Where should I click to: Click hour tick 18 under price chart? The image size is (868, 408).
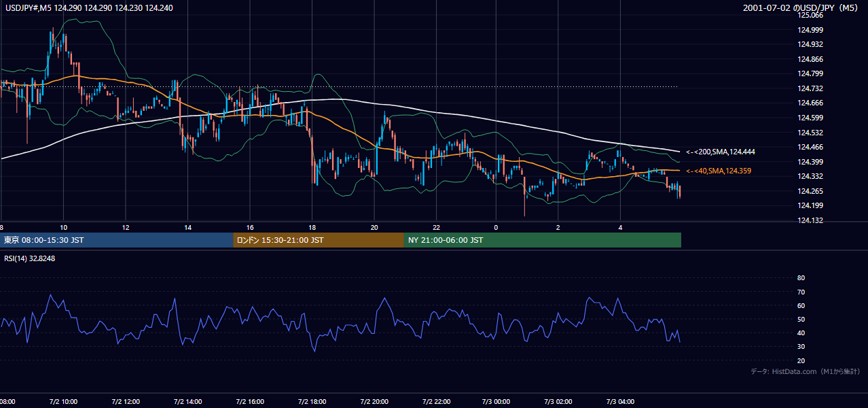pos(312,227)
